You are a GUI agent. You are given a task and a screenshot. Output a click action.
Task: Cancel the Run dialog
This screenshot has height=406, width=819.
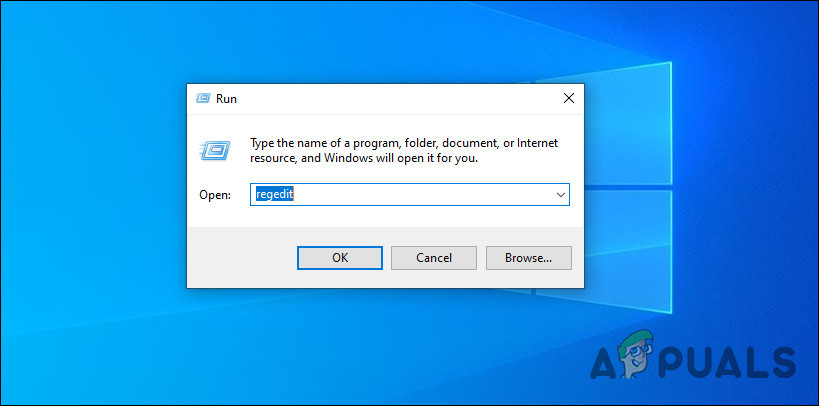tap(433, 257)
